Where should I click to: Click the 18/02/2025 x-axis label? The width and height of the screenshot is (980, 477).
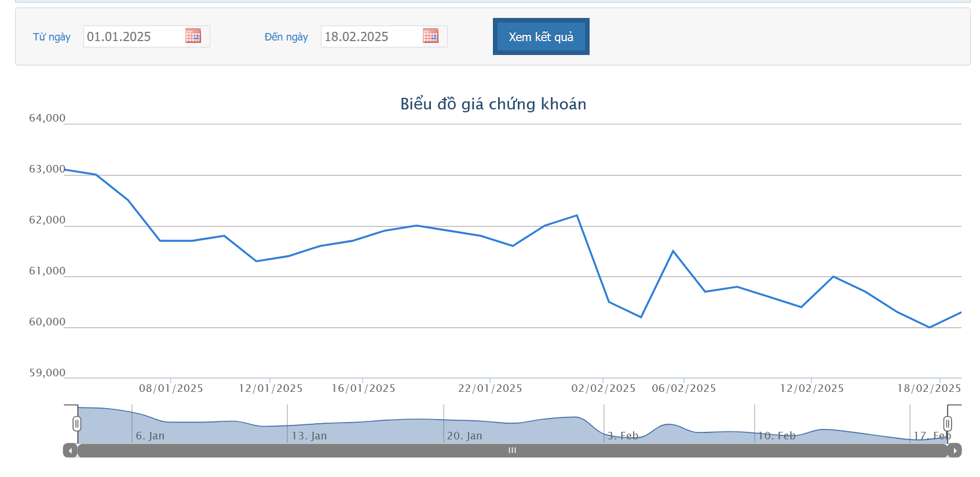click(929, 388)
